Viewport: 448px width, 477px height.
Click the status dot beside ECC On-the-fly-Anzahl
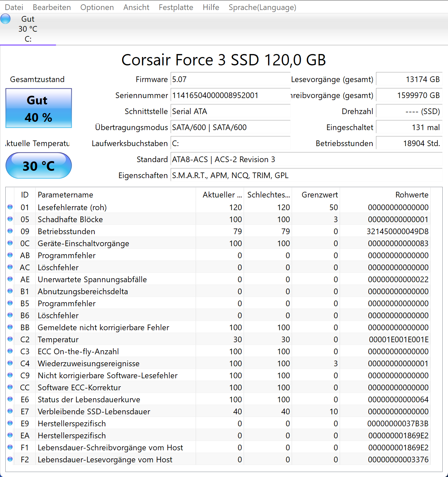coord(10,351)
